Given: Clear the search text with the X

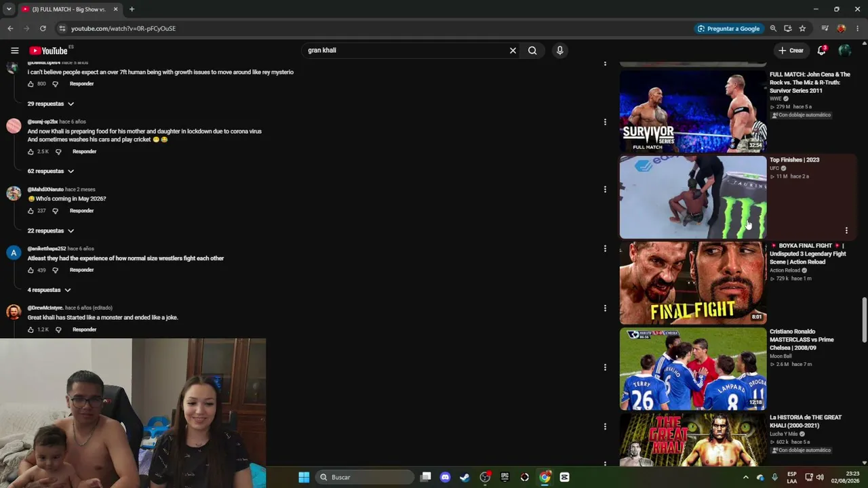Looking at the screenshot, I should [x=513, y=50].
